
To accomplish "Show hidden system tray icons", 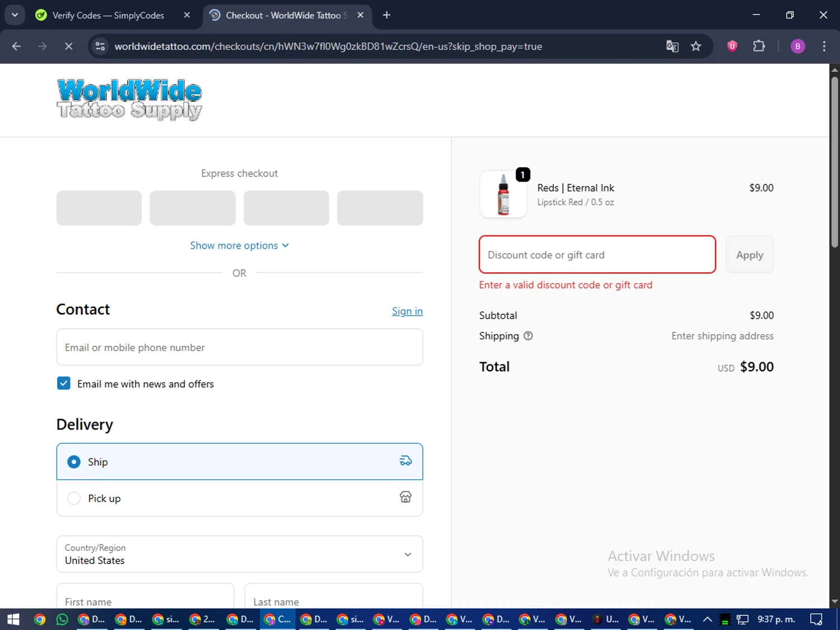I will tap(707, 619).
